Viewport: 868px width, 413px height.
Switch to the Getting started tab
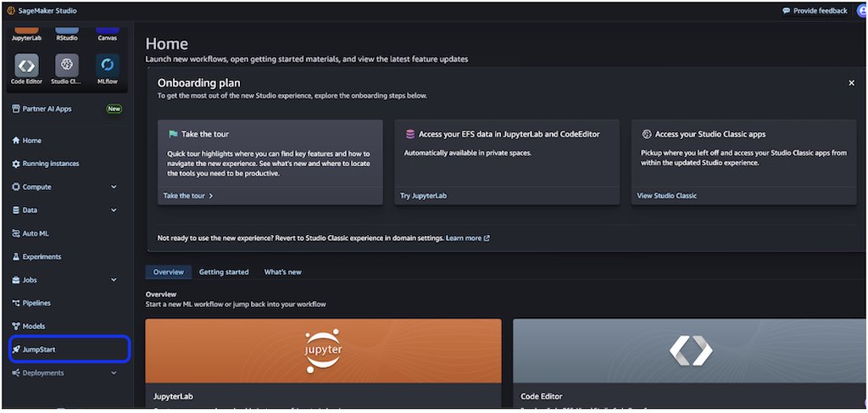[224, 272]
